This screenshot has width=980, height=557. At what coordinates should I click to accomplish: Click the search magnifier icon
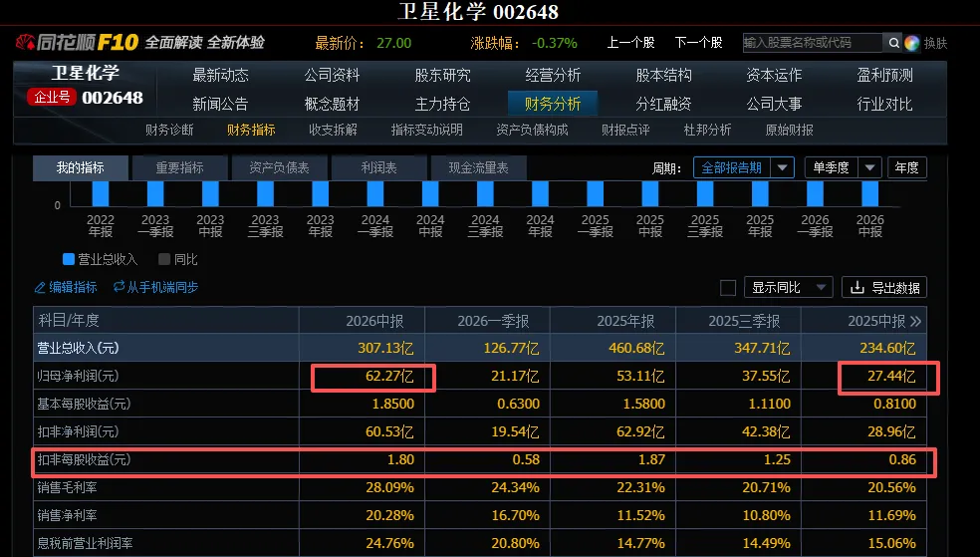coord(893,43)
